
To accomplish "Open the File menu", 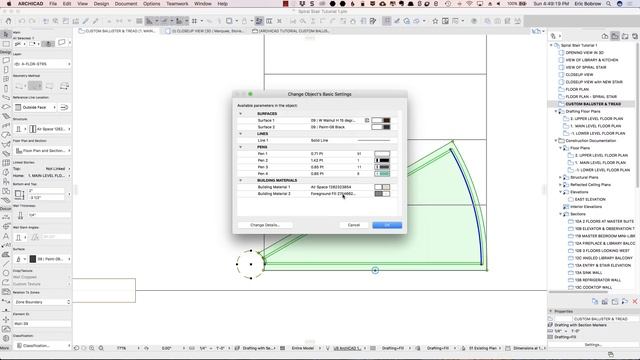I will tap(53, 4).
